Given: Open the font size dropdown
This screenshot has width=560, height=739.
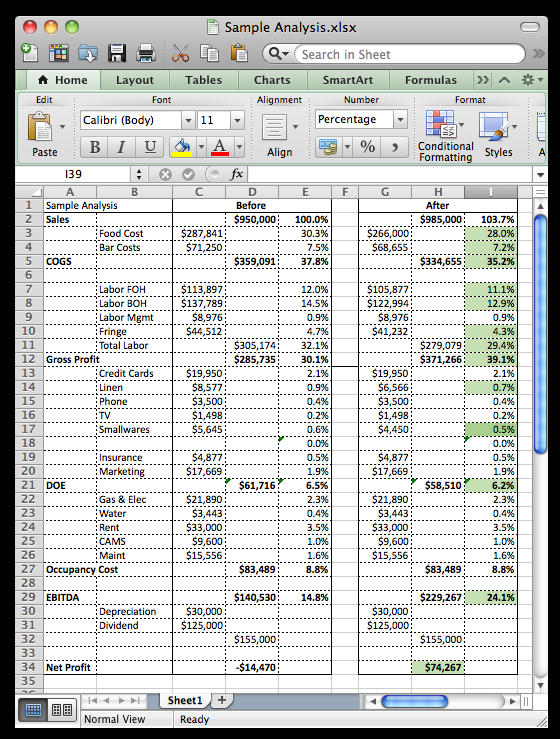Looking at the screenshot, I should [x=237, y=120].
